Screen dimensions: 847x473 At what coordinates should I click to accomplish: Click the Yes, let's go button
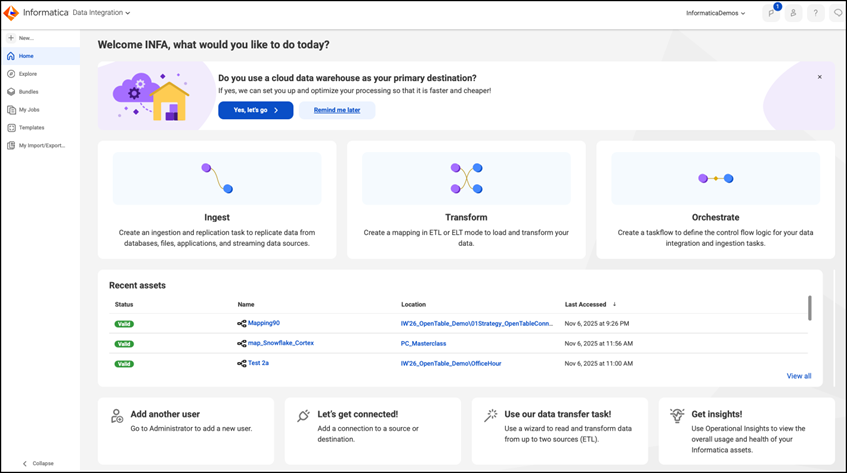click(x=256, y=110)
